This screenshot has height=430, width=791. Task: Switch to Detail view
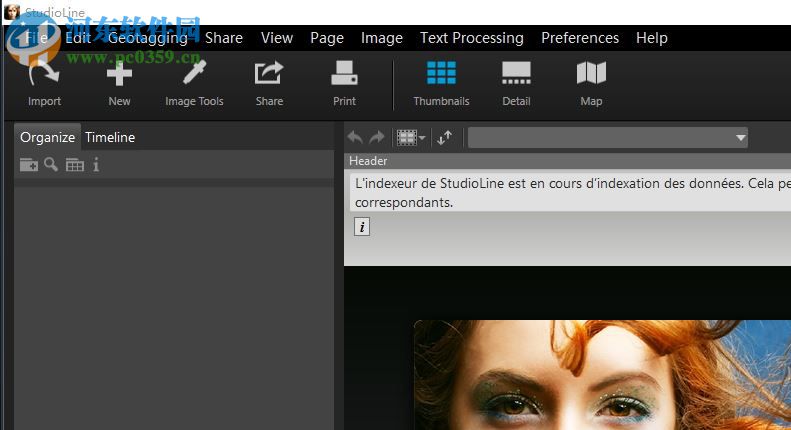516,83
